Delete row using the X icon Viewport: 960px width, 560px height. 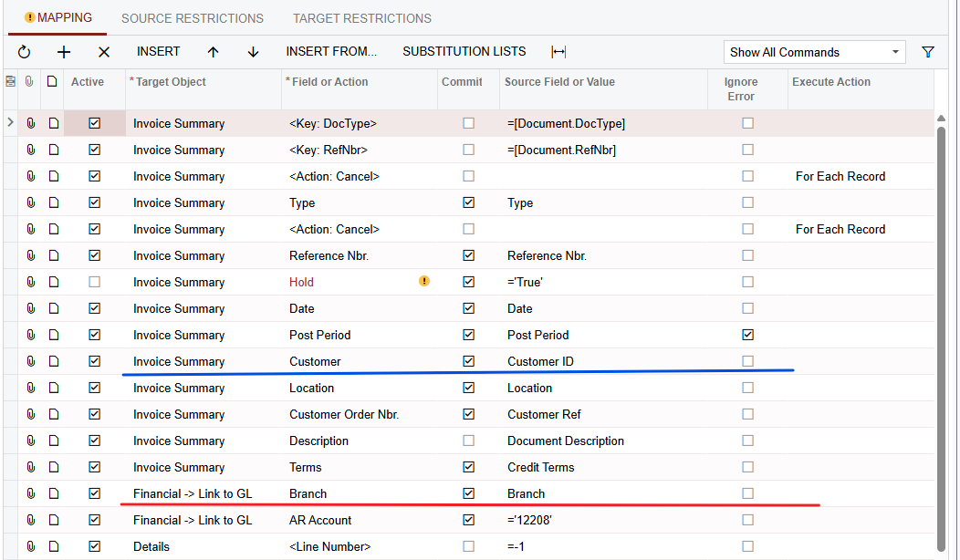tap(104, 52)
